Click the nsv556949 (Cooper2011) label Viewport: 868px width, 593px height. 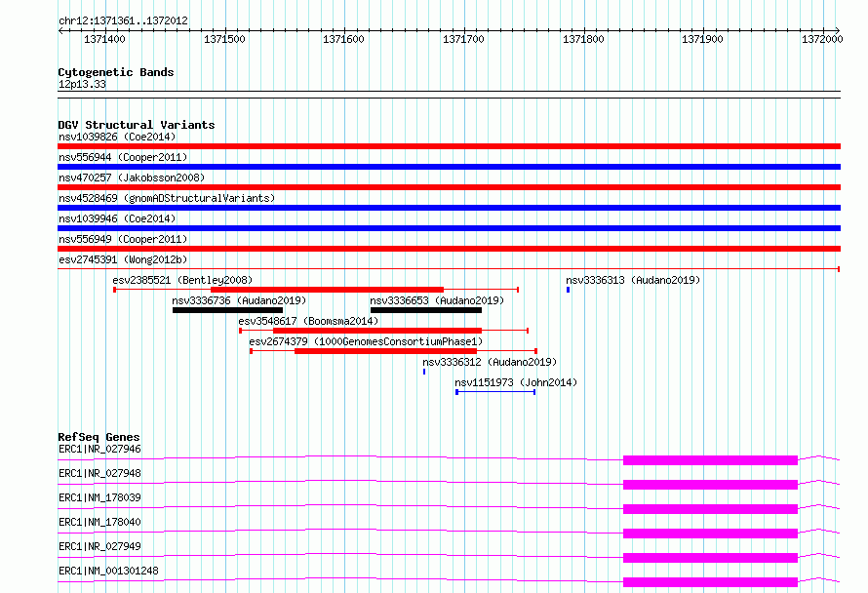pos(123,239)
